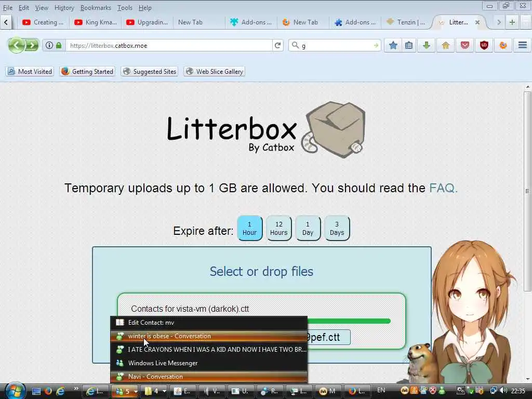
Task: Click the Show Desktop quick launch icon
Action: pos(36,391)
